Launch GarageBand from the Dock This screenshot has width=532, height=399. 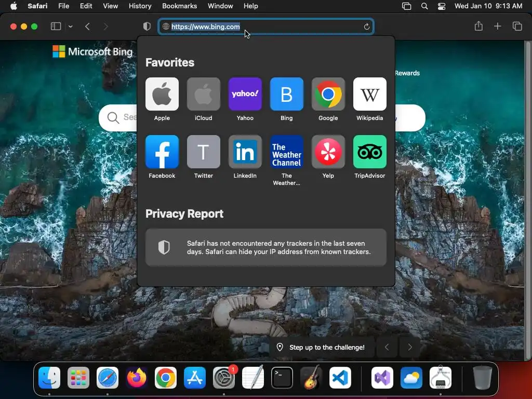311,378
